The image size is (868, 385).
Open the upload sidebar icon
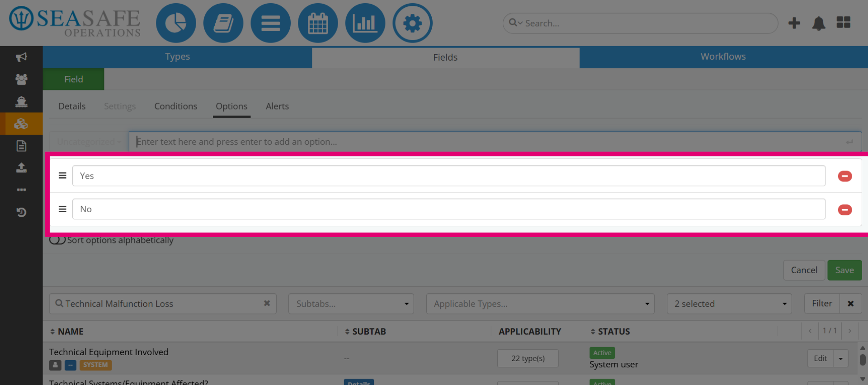click(21, 168)
